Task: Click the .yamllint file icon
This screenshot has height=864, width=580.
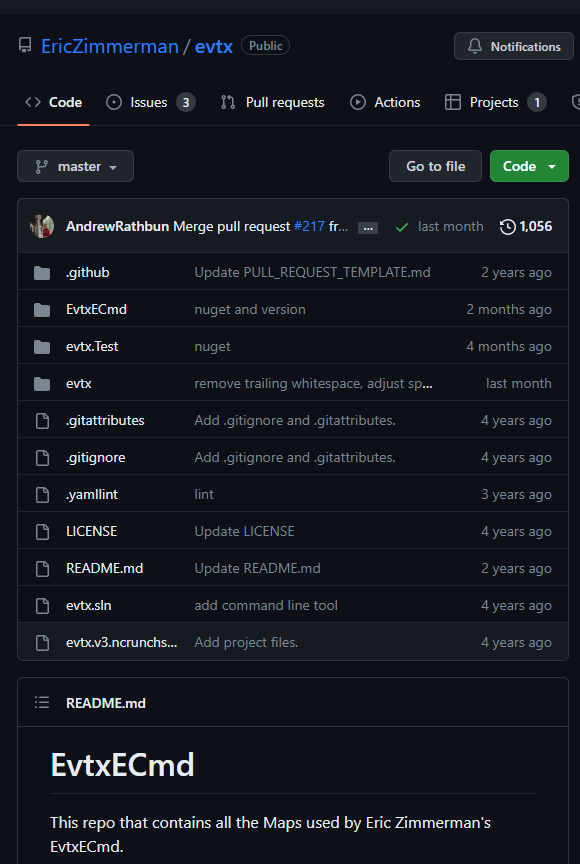Action: click(42, 494)
